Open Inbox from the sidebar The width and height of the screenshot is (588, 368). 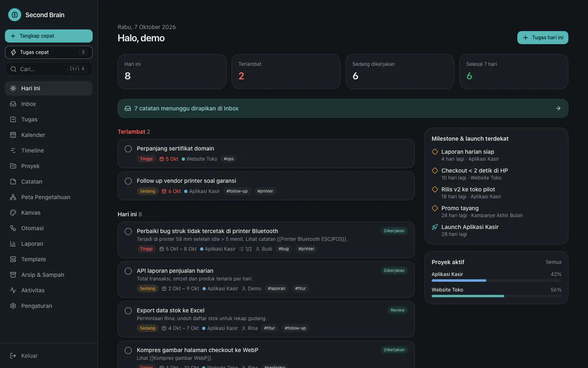[49, 104]
